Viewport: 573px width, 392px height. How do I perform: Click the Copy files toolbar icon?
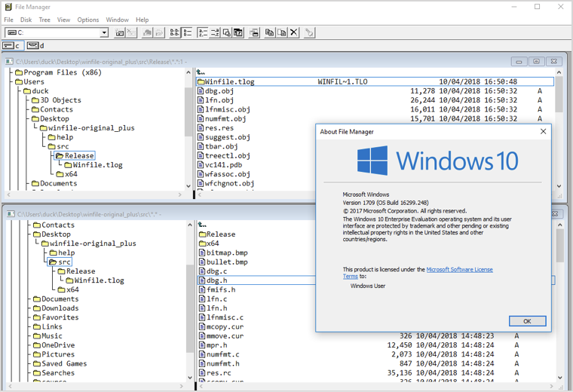coord(270,32)
